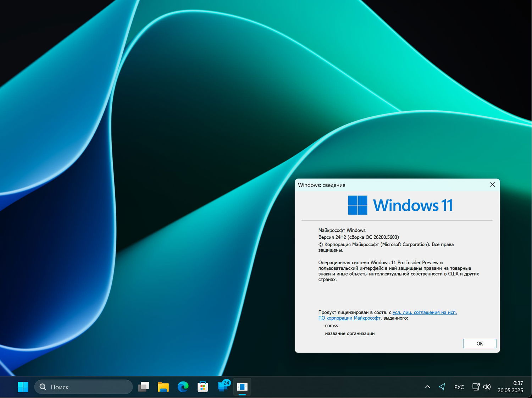Launch the Microsoft Store app

click(203, 387)
